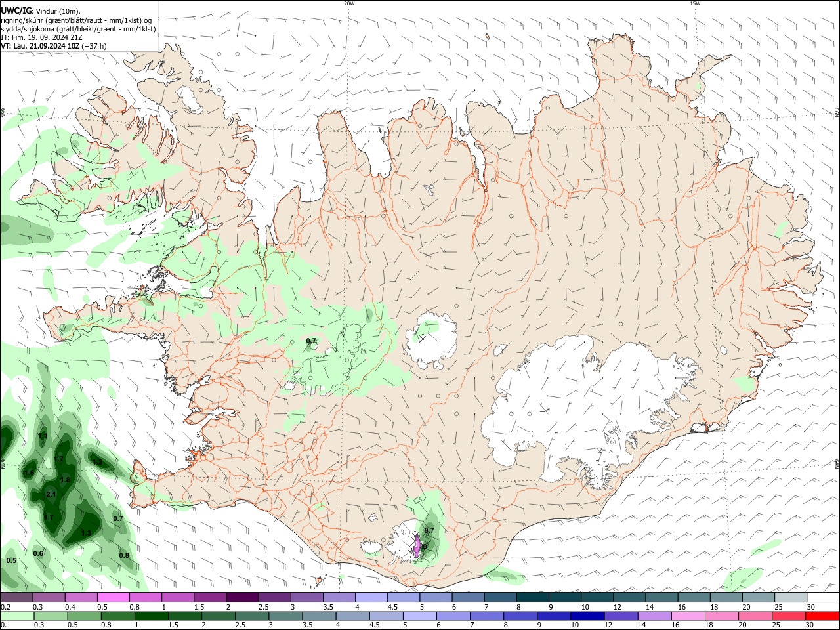Click the Vindur (10m) header text
Image resolution: width=840 pixels, height=630 pixels.
[x=57, y=11]
